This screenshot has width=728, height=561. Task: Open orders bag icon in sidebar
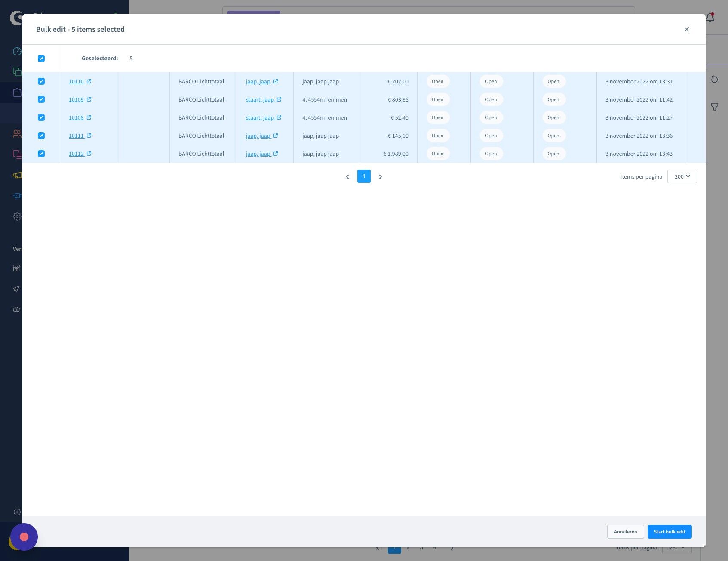[x=17, y=92]
